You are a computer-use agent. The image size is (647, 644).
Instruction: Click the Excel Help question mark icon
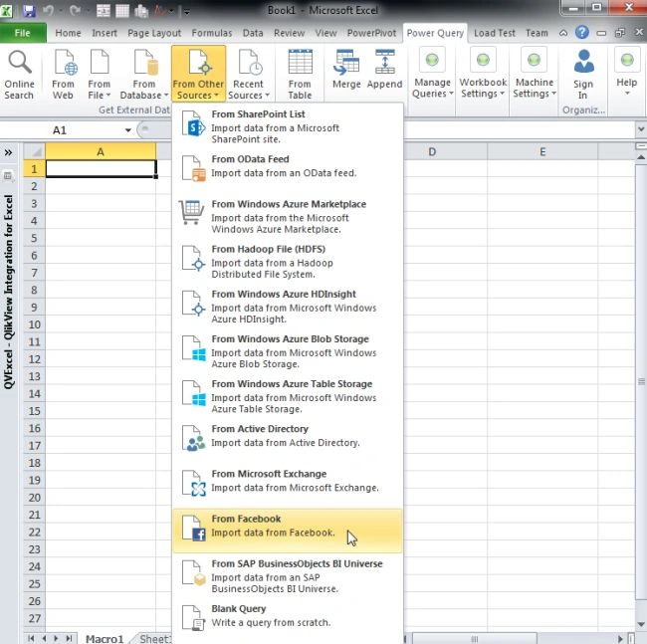tap(582, 32)
